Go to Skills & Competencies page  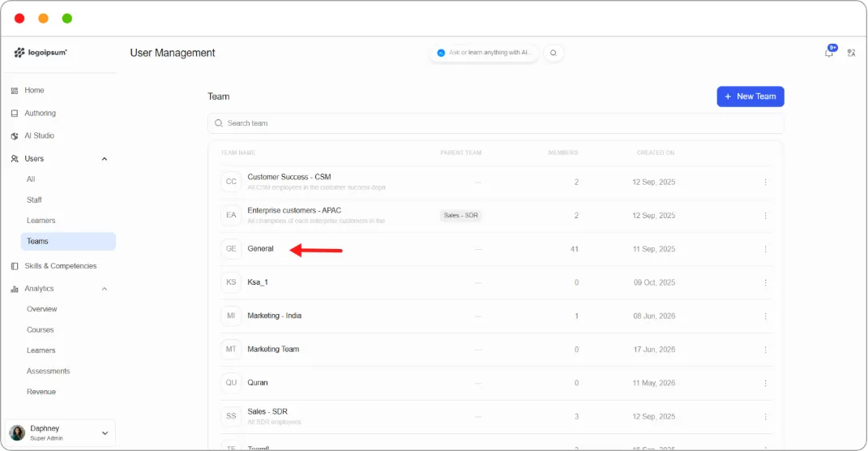tap(60, 266)
